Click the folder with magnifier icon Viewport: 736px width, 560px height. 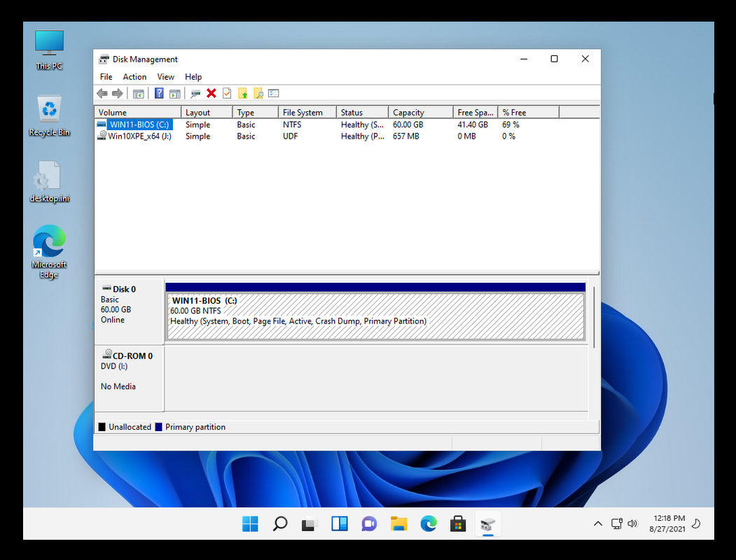tap(258, 93)
